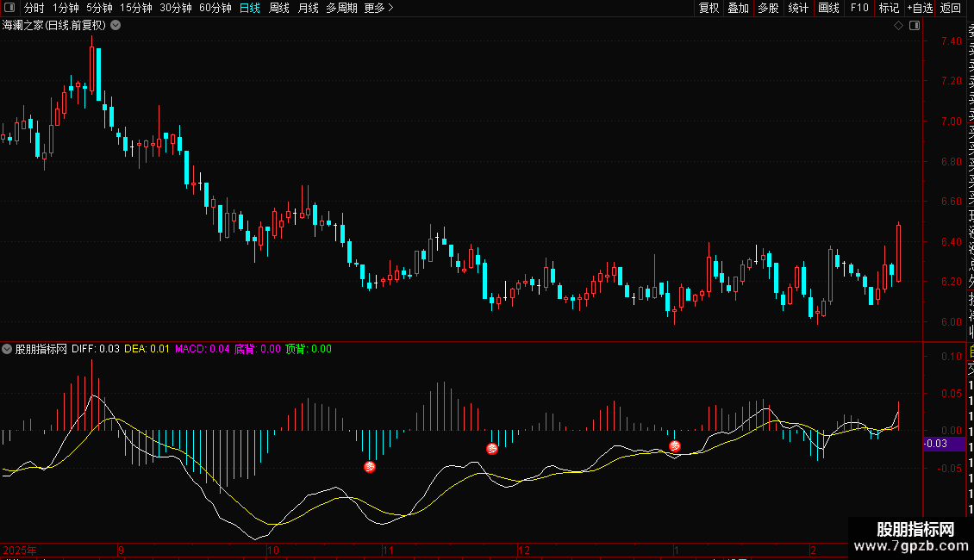Click the diamond icon above the chart
The height and width of the screenshot is (560, 974).
(898, 26)
